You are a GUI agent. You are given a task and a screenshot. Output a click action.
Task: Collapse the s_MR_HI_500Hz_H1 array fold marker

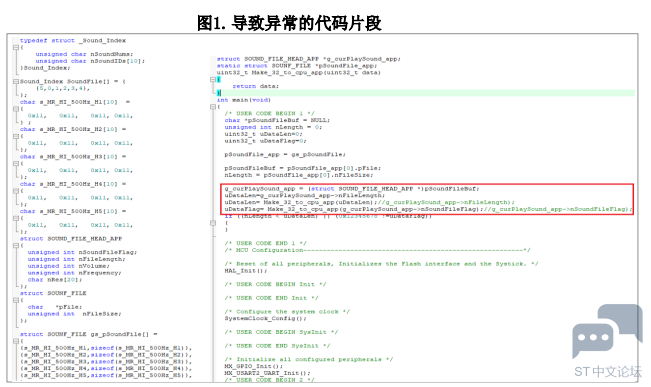[16, 109]
